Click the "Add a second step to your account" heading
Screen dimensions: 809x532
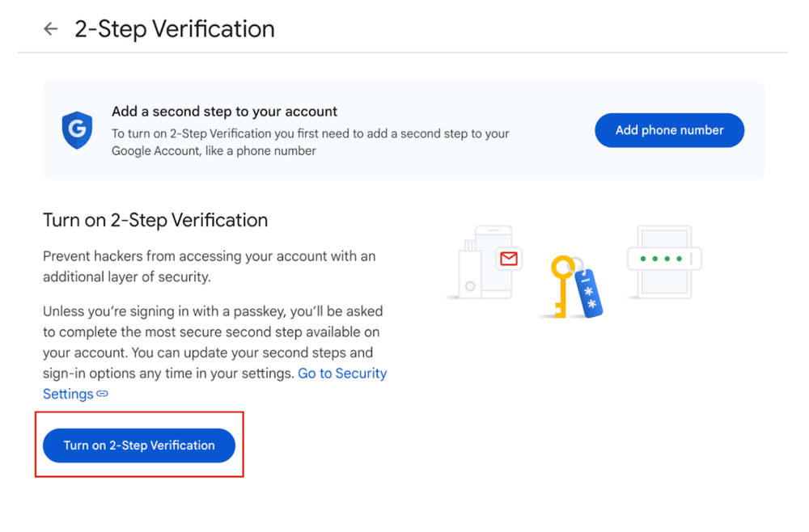pyautogui.click(x=224, y=112)
